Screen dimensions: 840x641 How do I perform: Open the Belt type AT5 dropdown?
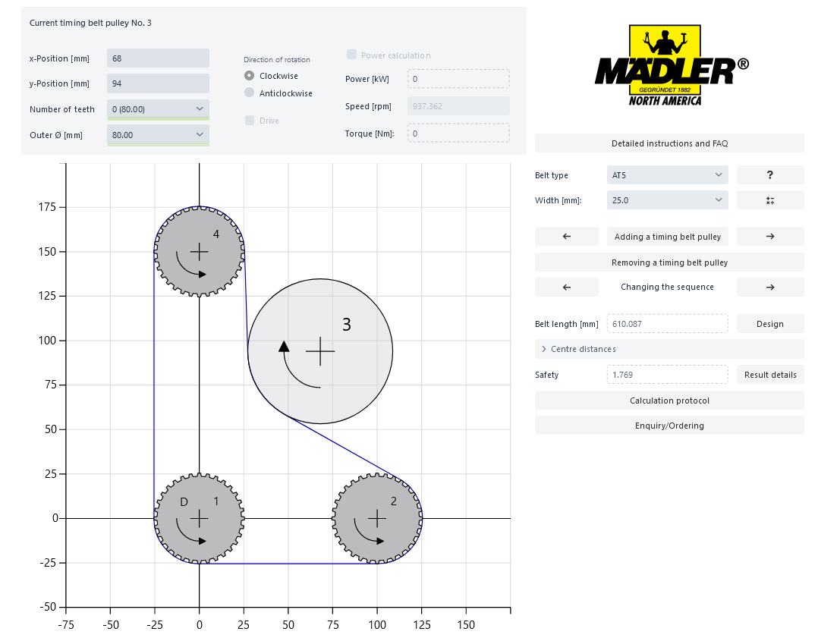(x=667, y=175)
